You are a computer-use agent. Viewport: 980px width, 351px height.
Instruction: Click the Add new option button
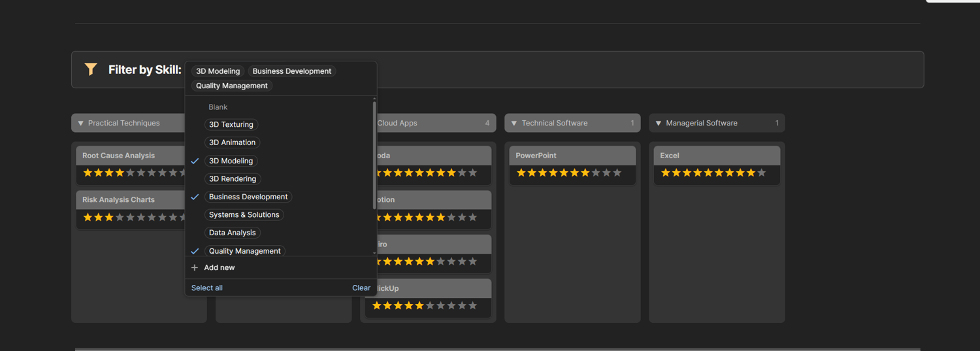tap(281, 267)
